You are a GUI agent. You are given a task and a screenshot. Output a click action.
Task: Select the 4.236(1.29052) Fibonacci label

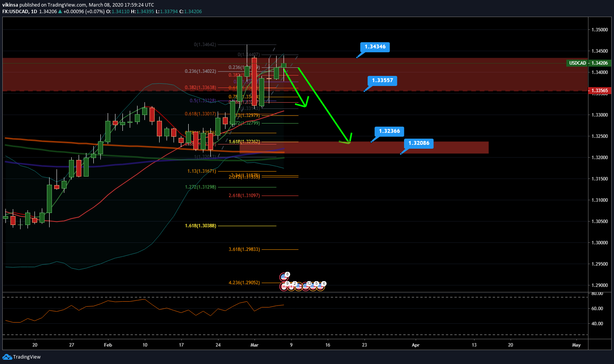244,283
